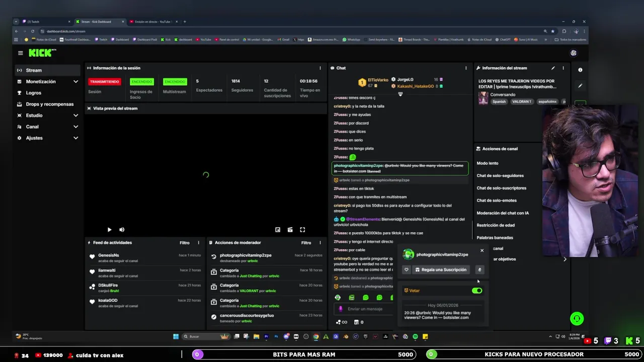Mute the stream preview volume
Viewport: 644px width, 362px height.
[x=122, y=230]
